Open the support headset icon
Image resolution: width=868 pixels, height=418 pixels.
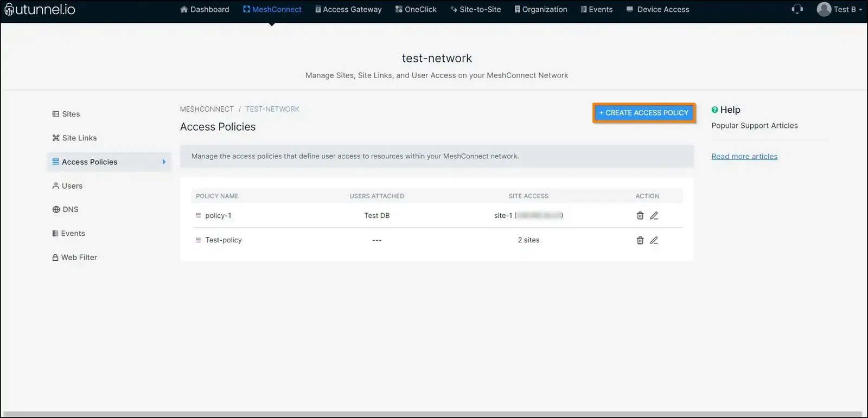(x=797, y=9)
